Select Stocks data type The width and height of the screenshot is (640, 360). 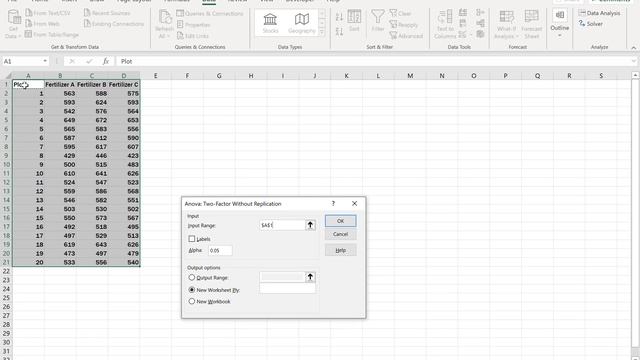click(270, 23)
